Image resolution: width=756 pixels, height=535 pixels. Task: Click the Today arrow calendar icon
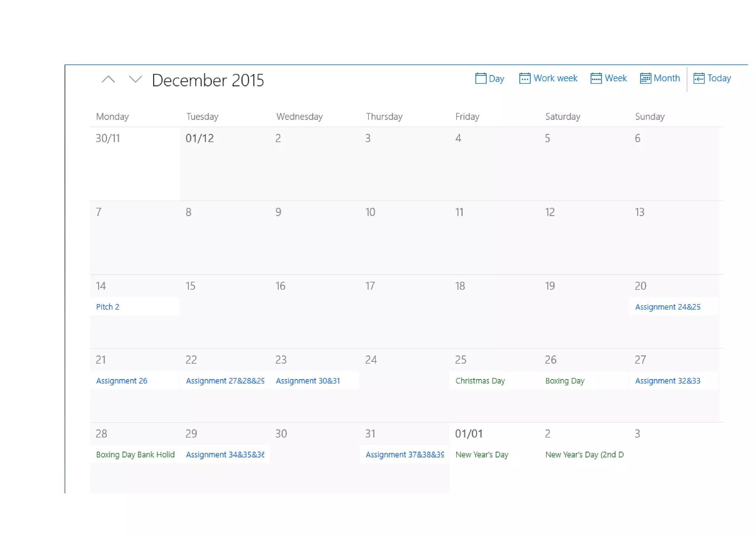698,78
